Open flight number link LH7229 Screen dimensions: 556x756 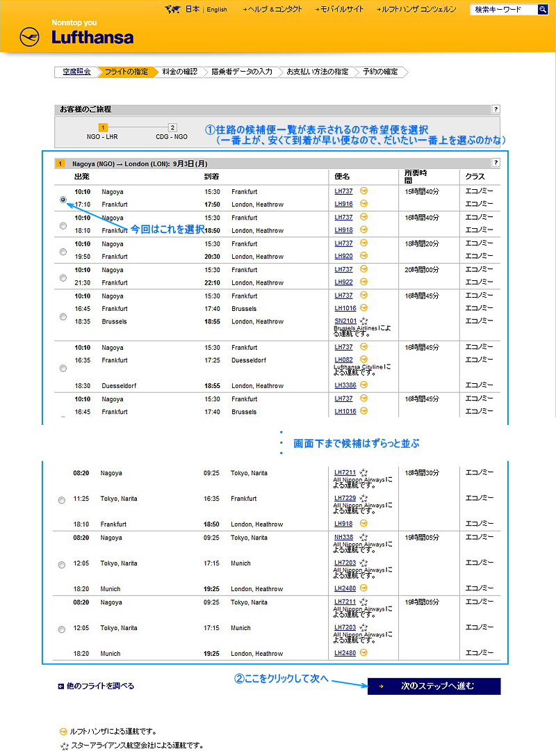click(345, 498)
